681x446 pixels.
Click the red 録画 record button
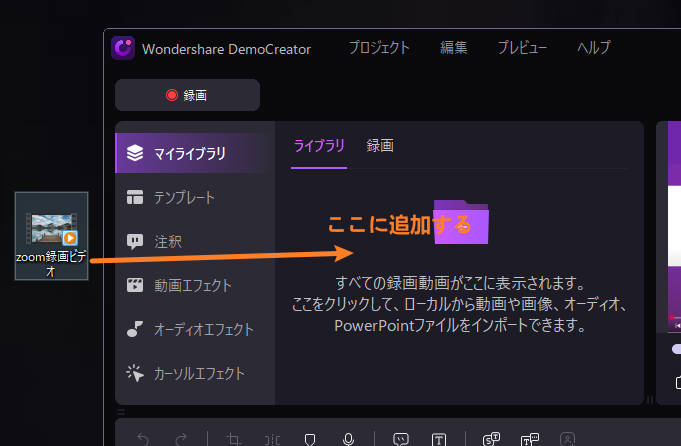pyautogui.click(x=187, y=95)
